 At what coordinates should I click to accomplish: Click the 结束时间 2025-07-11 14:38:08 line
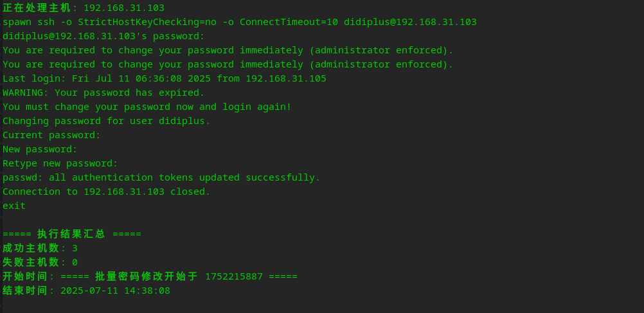point(86,291)
